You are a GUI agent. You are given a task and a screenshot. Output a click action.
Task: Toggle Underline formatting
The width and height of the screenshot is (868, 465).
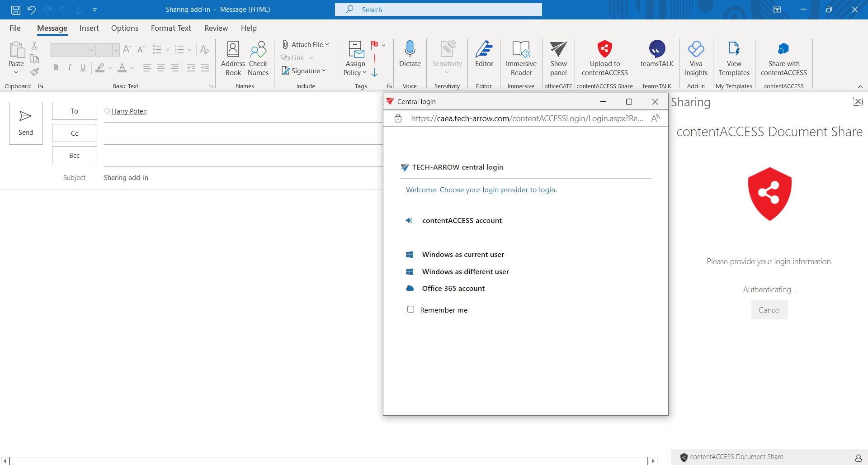coord(83,68)
